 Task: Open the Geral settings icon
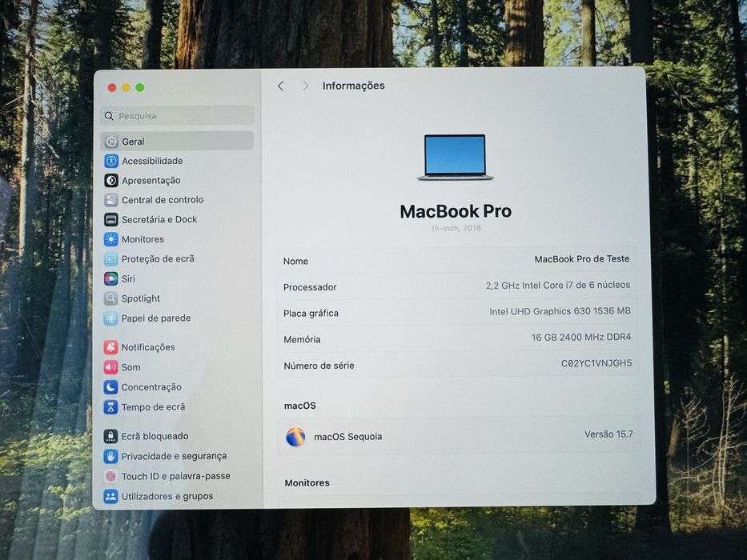(111, 142)
